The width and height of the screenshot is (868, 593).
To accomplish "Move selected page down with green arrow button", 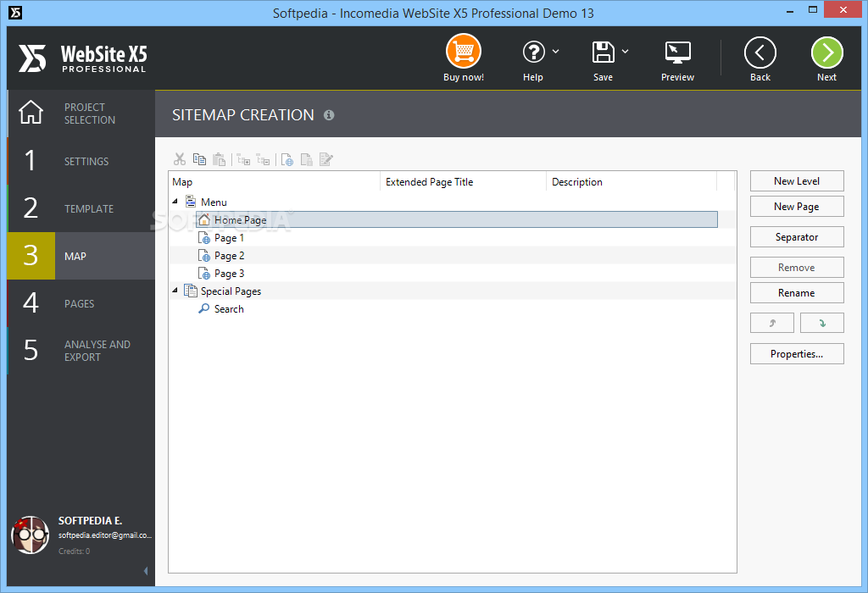I will 822,323.
